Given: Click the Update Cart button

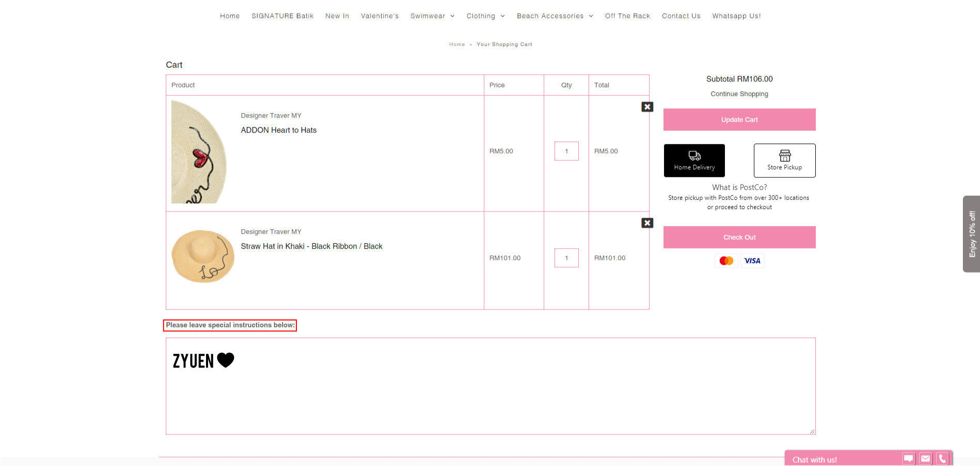Looking at the screenshot, I should (739, 120).
